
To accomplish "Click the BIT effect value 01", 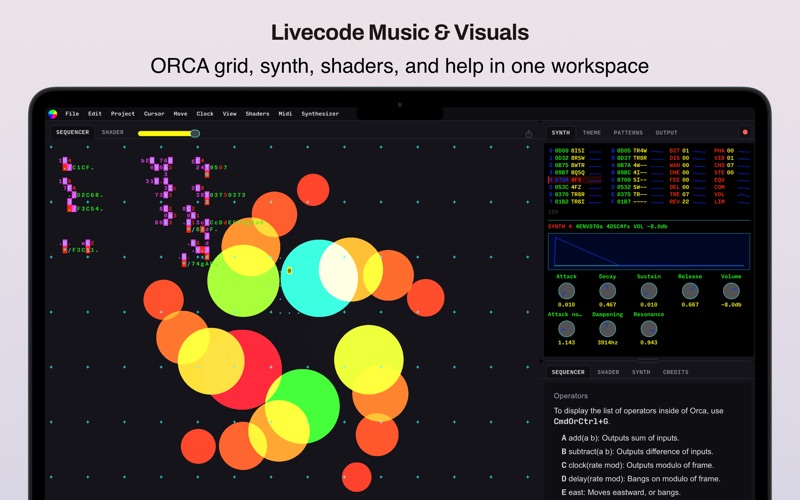I will coord(686,151).
